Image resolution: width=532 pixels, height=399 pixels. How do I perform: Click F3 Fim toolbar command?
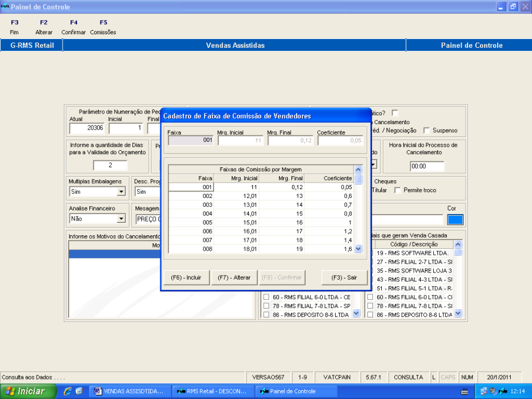15,27
